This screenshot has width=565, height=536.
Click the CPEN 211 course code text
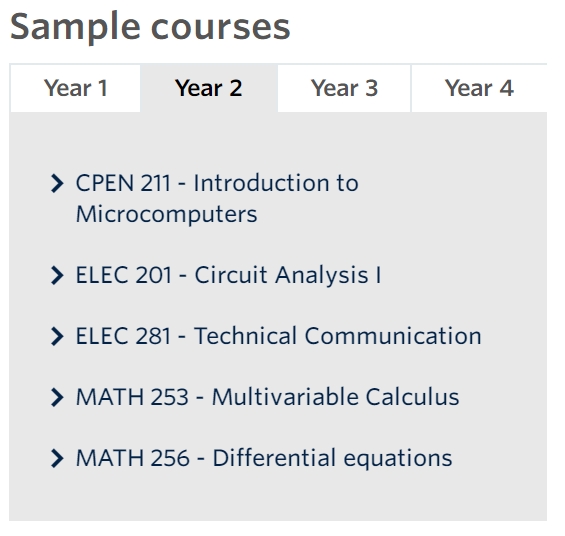click(x=123, y=183)
